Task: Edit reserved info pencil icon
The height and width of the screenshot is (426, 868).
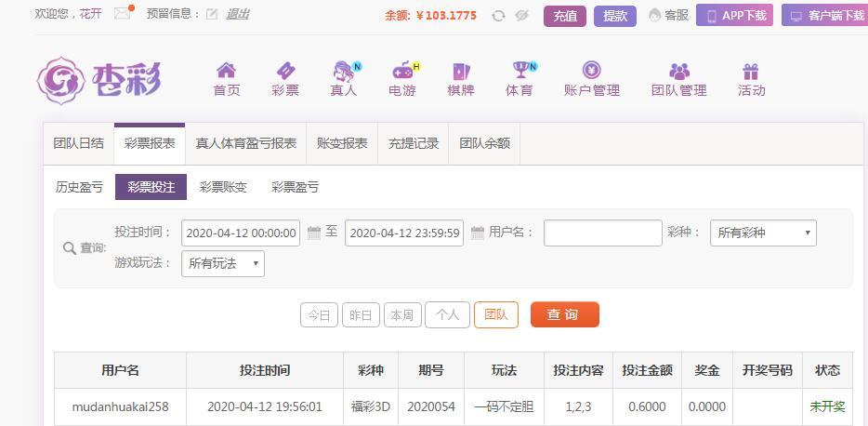Action: click(x=212, y=14)
